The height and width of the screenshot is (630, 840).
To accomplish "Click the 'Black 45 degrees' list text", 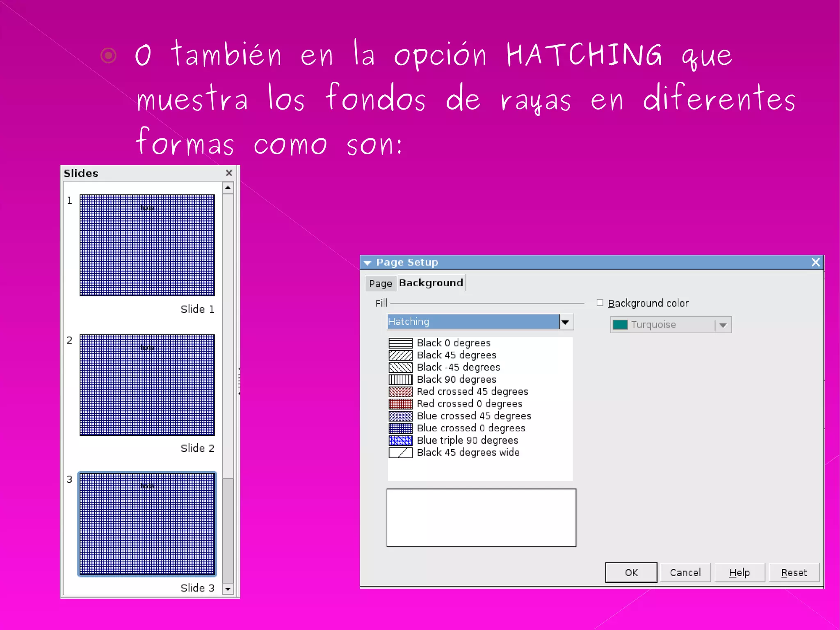I will (457, 355).
